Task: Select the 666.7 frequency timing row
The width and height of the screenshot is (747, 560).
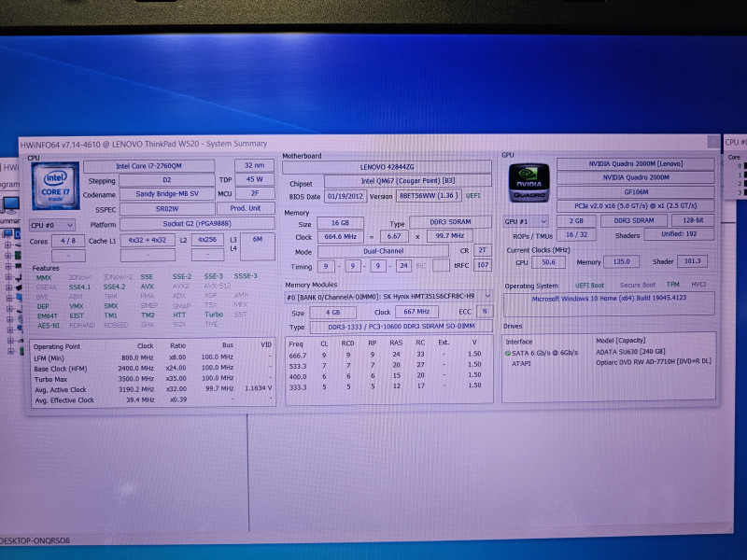Action: [388, 355]
